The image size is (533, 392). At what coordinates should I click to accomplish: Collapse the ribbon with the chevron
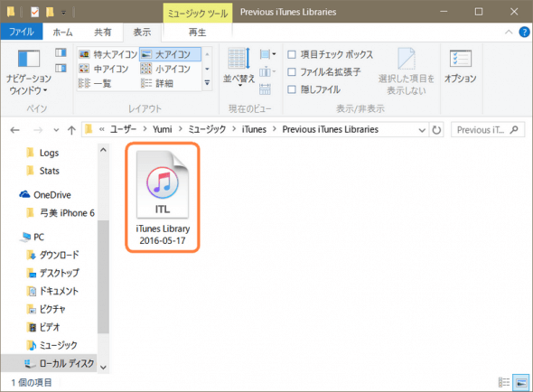509,33
